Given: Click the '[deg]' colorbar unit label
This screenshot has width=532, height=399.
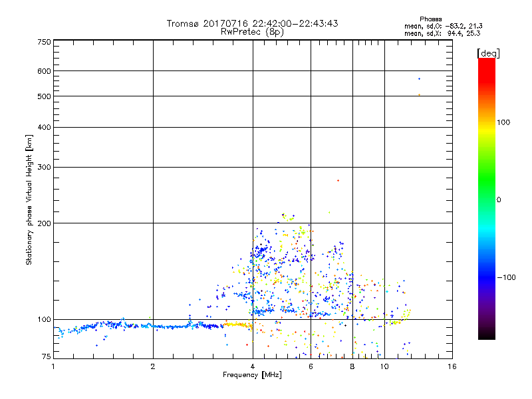Looking at the screenshot, I should (488, 54).
